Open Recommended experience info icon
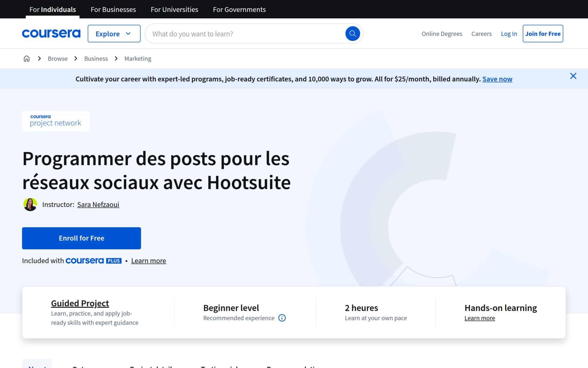The width and height of the screenshot is (588, 368). 282,318
